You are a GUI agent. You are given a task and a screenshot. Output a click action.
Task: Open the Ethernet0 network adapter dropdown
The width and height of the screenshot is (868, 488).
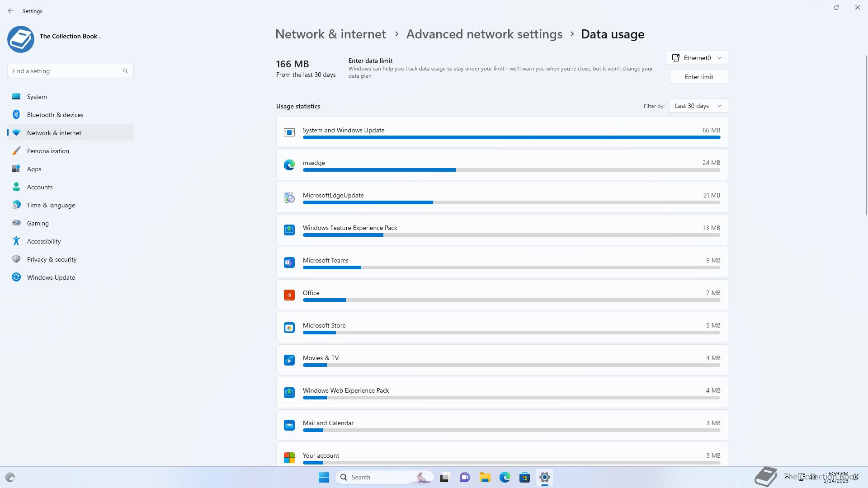point(698,58)
